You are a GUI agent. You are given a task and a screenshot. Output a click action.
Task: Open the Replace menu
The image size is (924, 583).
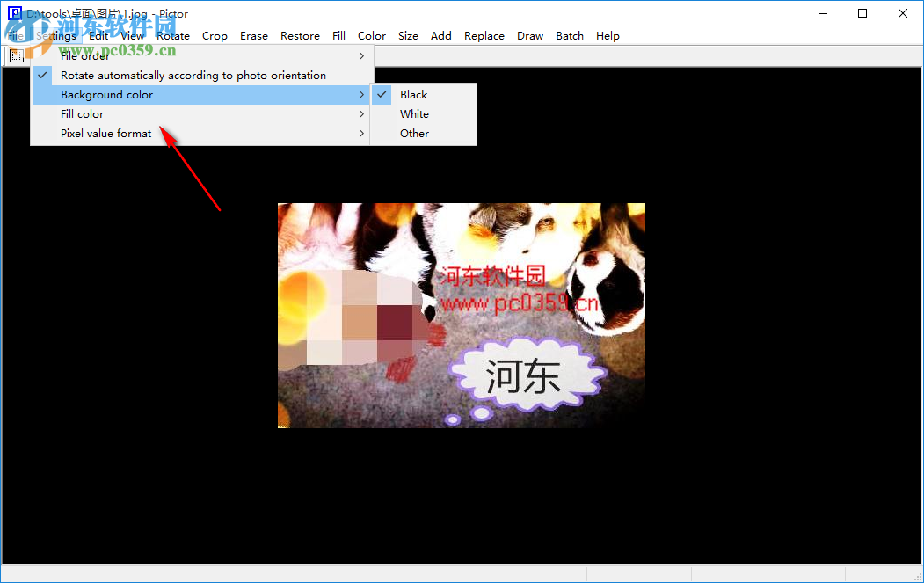coord(484,36)
